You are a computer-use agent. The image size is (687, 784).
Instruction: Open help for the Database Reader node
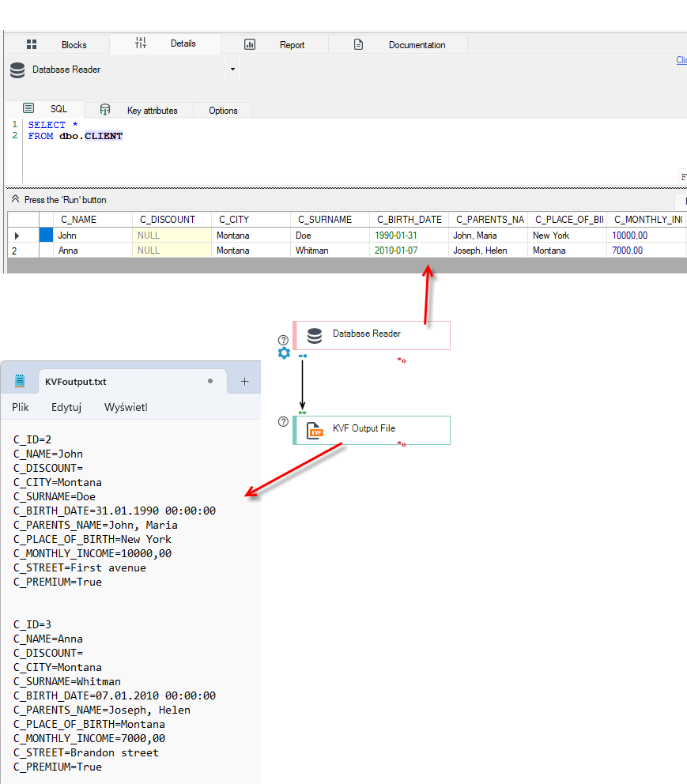tap(284, 340)
